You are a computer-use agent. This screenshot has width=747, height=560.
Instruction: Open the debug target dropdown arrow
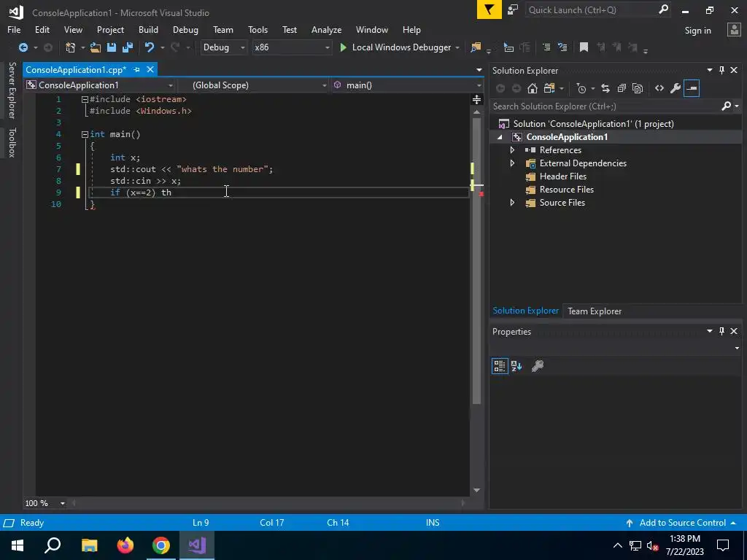coord(457,47)
